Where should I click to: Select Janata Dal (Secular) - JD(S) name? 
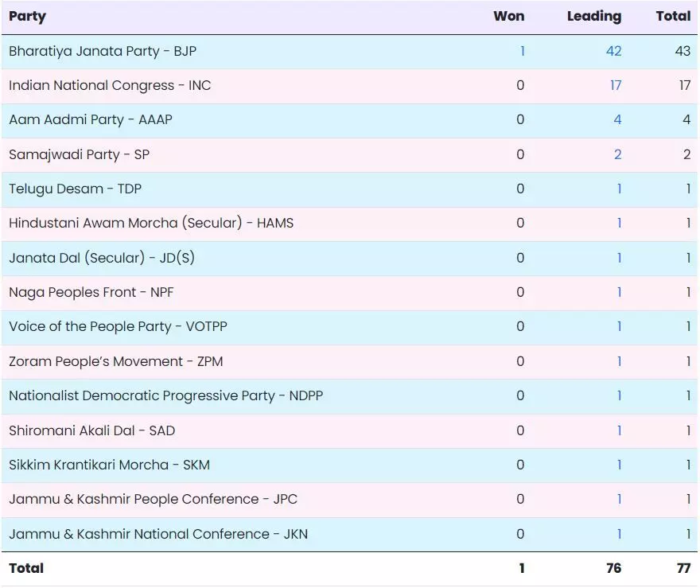tap(102, 258)
